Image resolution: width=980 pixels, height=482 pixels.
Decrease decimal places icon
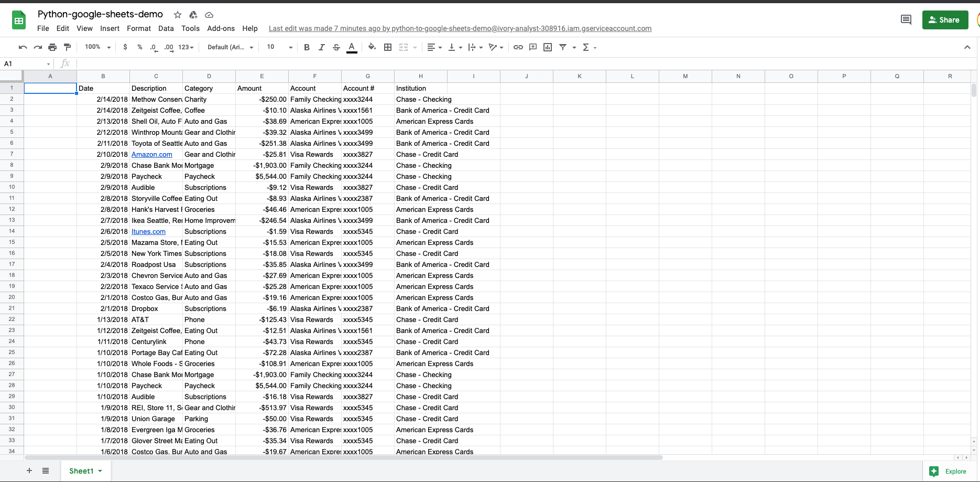154,47
